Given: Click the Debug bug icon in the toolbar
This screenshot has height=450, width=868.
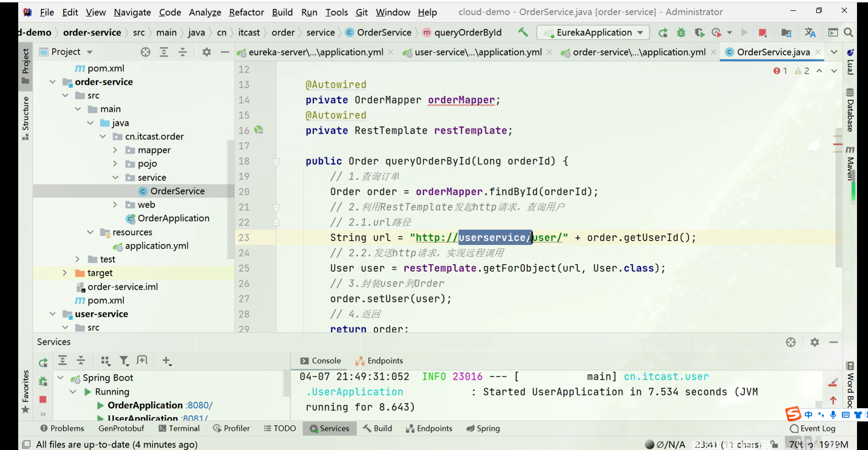Looking at the screenshot, I should [681, 33].
